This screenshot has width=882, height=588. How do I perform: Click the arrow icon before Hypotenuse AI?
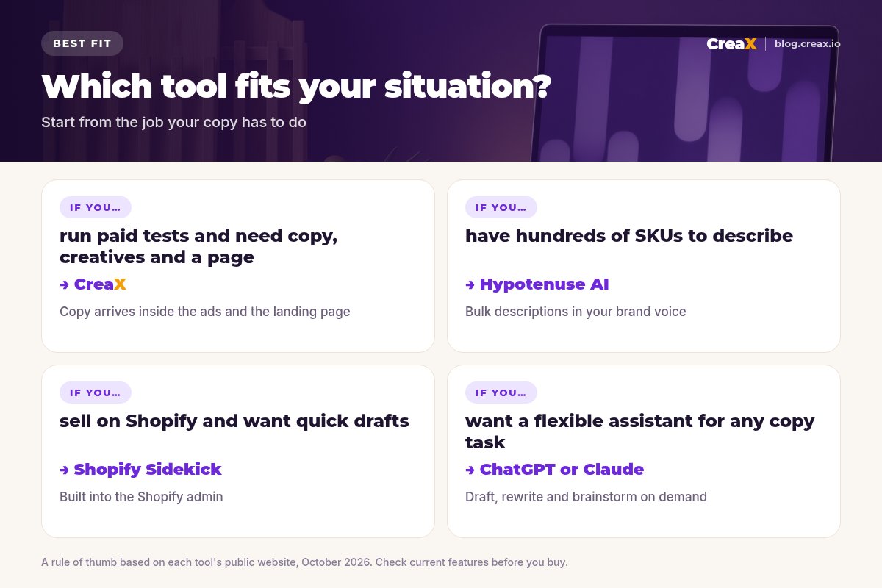tap(470, 284)
